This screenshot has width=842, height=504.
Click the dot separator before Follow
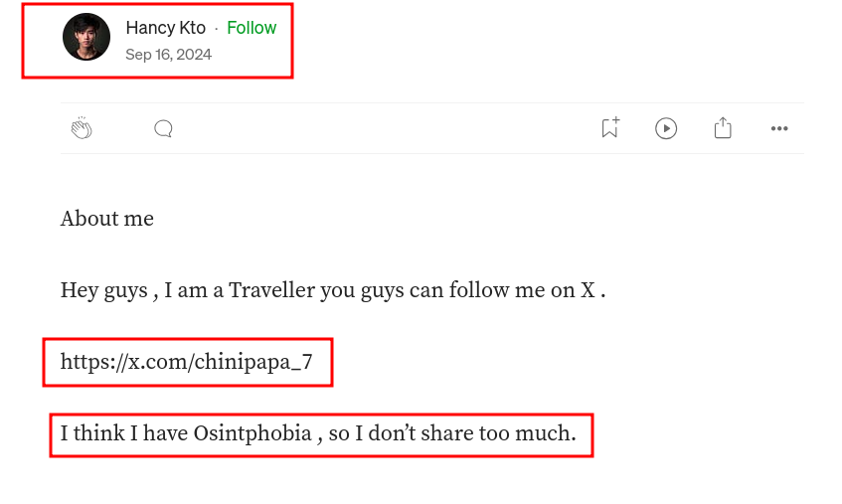216,29
